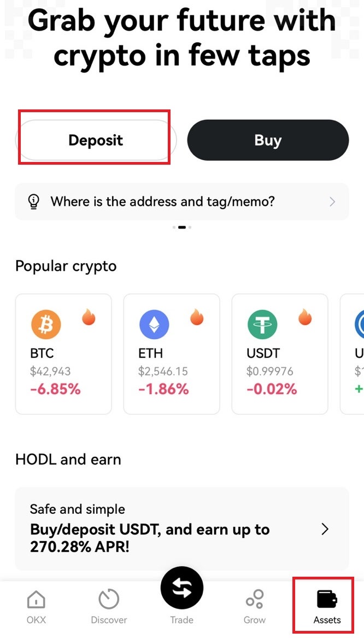Tap the flame icon on the ETH card
The width and height of the screenshot is (364, 638).
[197, 317]
